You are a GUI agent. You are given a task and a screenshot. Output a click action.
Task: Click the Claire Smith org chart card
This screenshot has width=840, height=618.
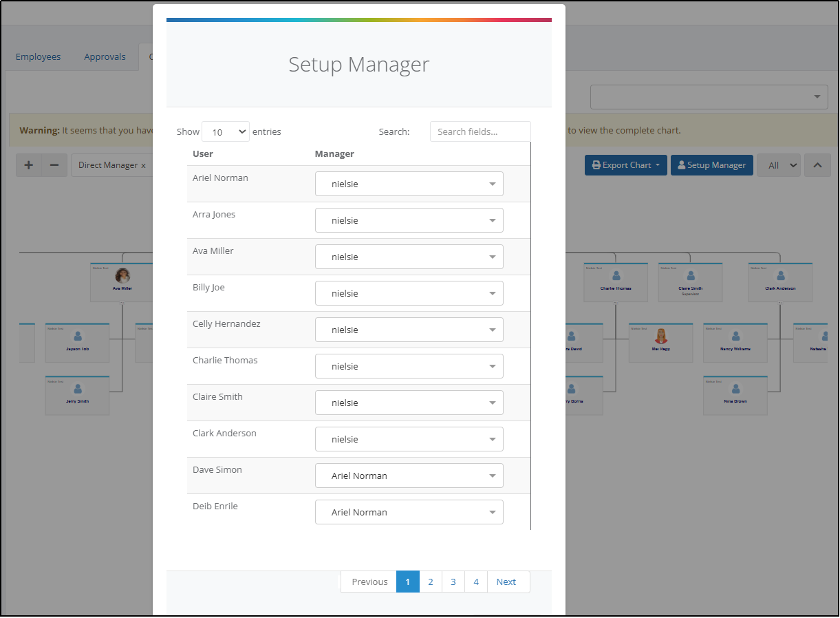coord(690,282)
